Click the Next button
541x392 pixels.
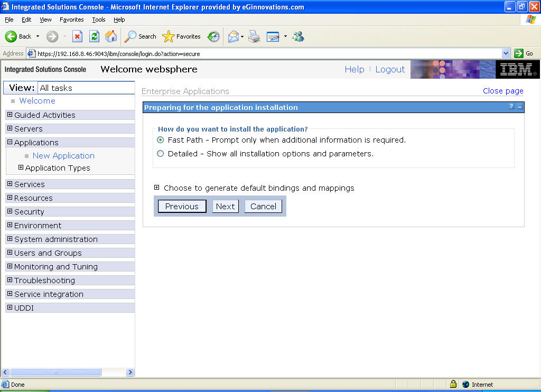pyautogui.click(x=225, y=207)
